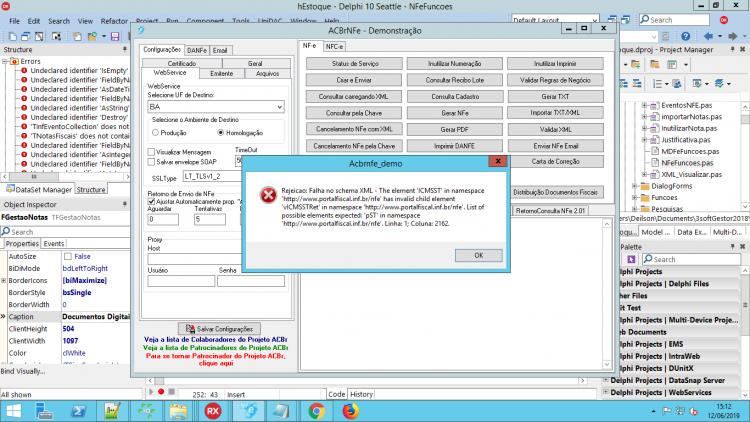Viewport: 750px width, 422px height.
Task: Open the Delphi help question-mark icon
Action: pyautogui.click(x=685, y=36)
